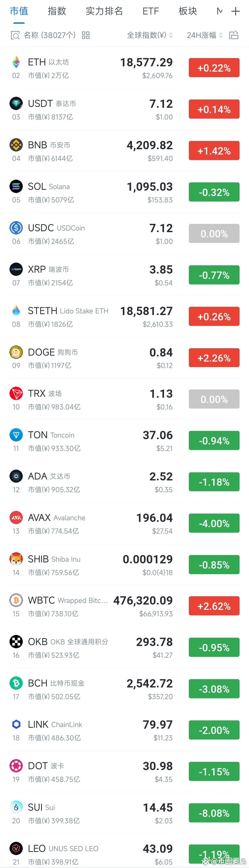Click the +1.42% change button for BNB
Screen dimensions: 249x868
[214, 150]
